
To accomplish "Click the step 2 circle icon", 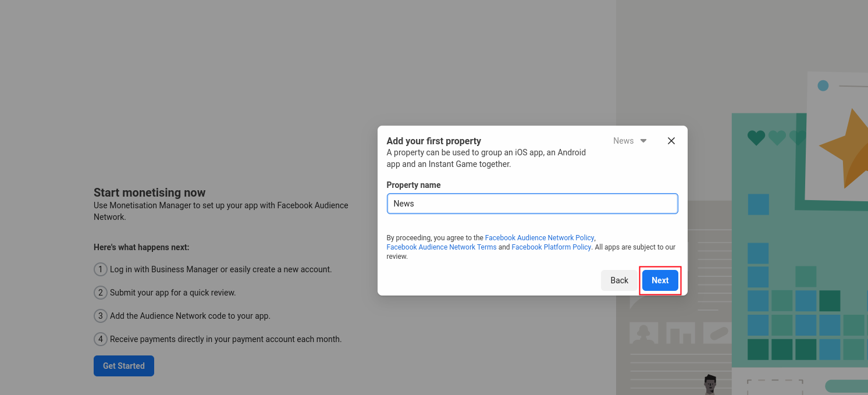I will pyautogui.click(x=101, y=293).
